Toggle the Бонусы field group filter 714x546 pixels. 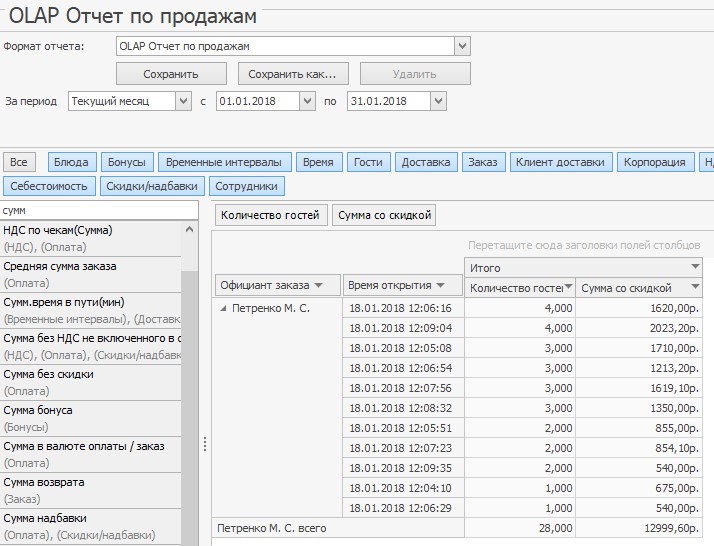tap(127, 162)
